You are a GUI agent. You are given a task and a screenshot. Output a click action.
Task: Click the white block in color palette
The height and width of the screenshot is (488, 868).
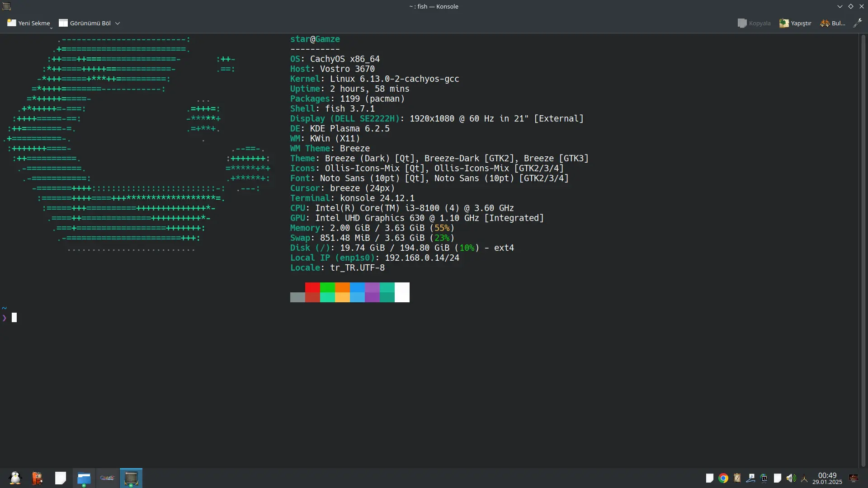tap(402, 292)
